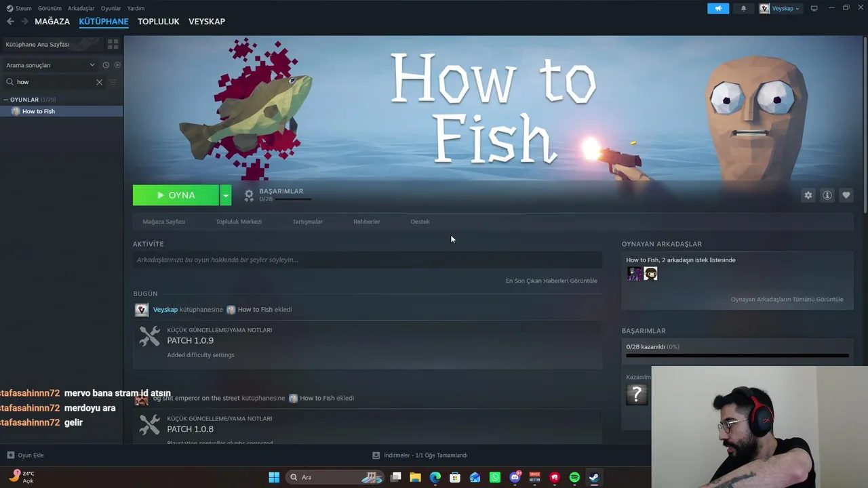Click the green OYNA play button

(176, 195)
